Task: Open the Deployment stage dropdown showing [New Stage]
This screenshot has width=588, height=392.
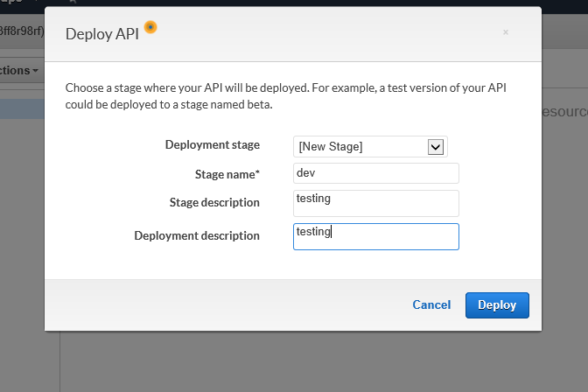Action: pyautogui.click(x=370, y=146)
